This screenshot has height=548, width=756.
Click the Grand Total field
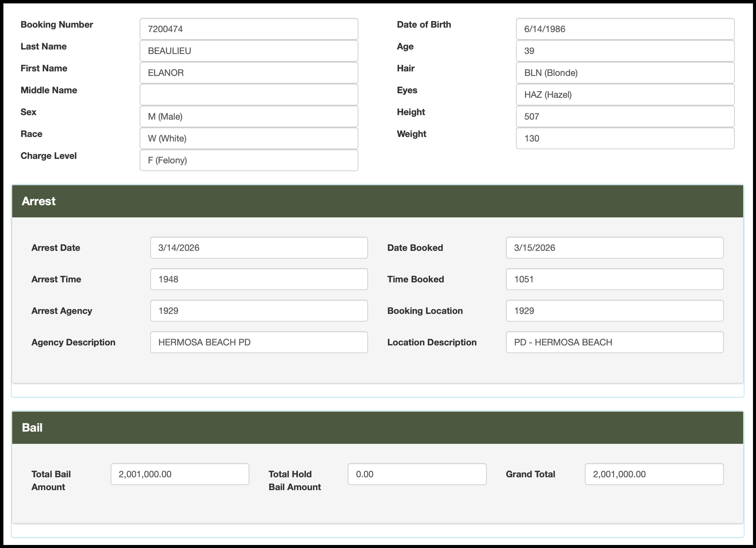point(654,474)
